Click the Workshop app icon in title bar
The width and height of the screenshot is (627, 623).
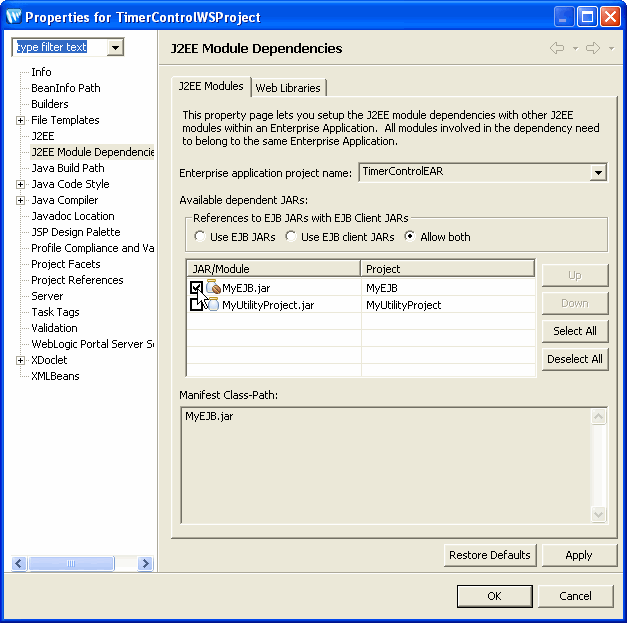(14, 17)
